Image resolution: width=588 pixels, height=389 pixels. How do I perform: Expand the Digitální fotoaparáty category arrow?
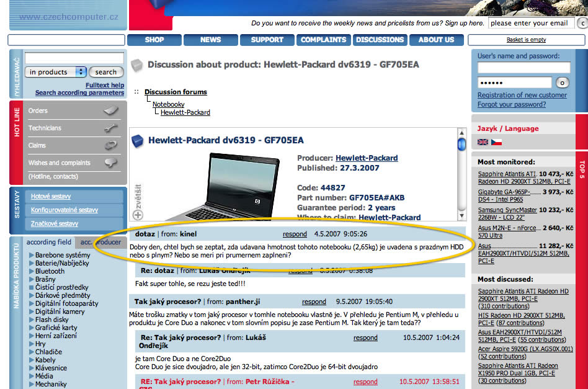pos(31,303)
